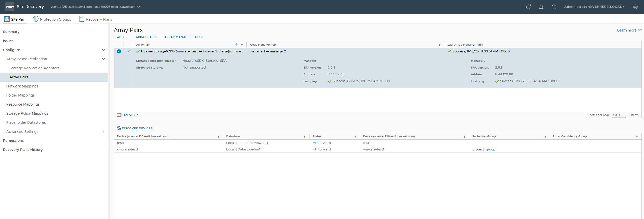
Task: Open the ARRAY MANAGER PAIR dropdown
Action: pyautogui.click(x=184, y=37)
